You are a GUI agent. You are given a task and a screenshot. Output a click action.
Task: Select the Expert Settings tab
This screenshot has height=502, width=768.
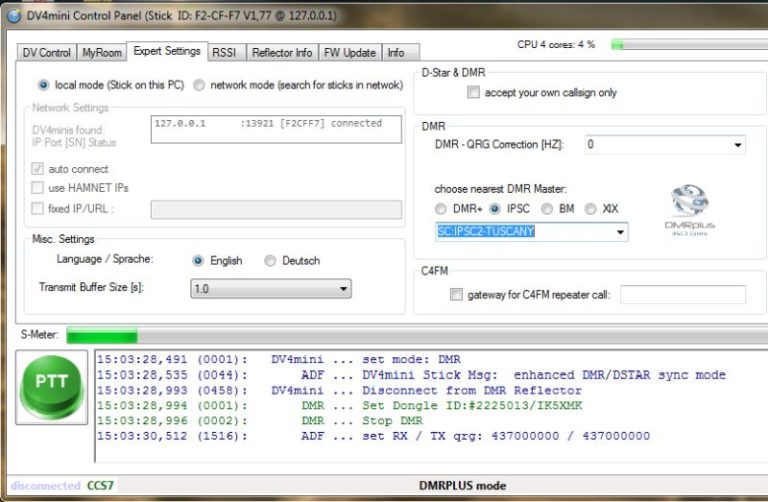(167, 51)
